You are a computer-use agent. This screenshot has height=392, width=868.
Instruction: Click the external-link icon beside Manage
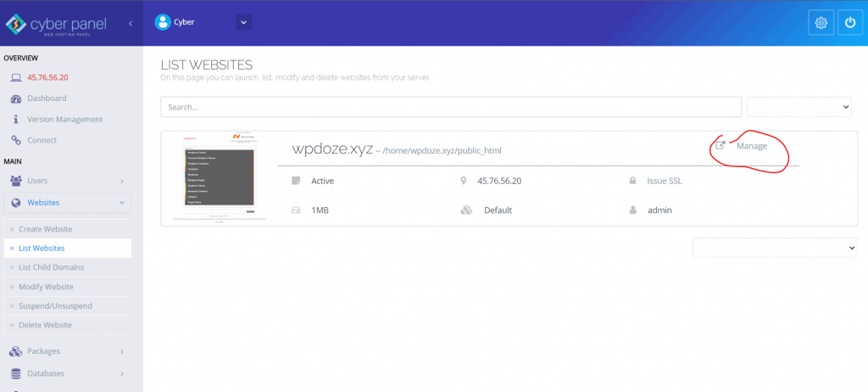(721, 146)
